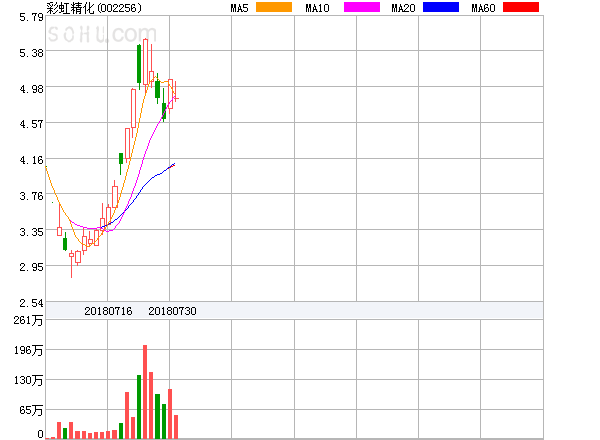Image resolution: width=600 pixels, height=440 pixels.
Task: Click the 5.38 price axis label
Action: click(x=31, y=53)
